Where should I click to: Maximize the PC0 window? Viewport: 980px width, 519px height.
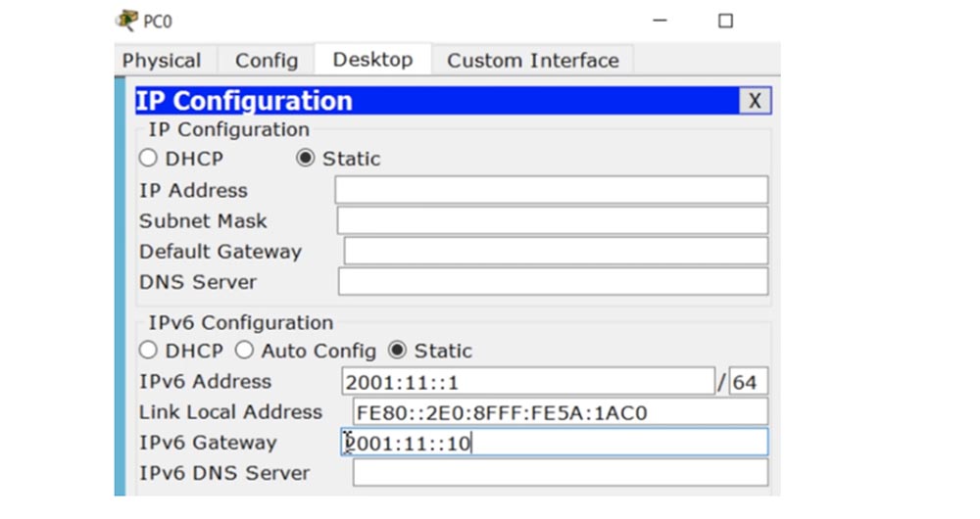(x=725, y=21)
